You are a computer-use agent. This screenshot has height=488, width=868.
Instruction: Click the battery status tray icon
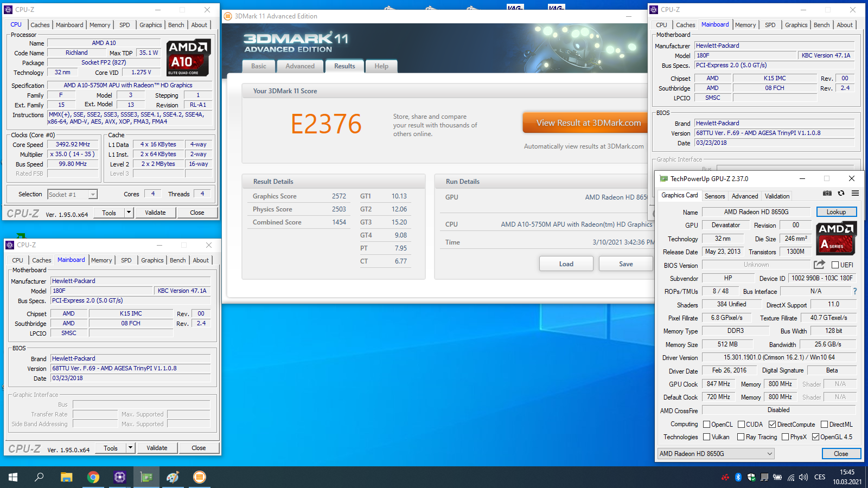(x=777, y=477)
